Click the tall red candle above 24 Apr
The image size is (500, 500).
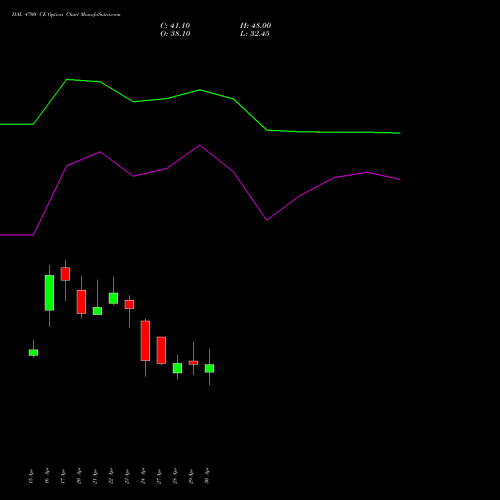(145, 341)
